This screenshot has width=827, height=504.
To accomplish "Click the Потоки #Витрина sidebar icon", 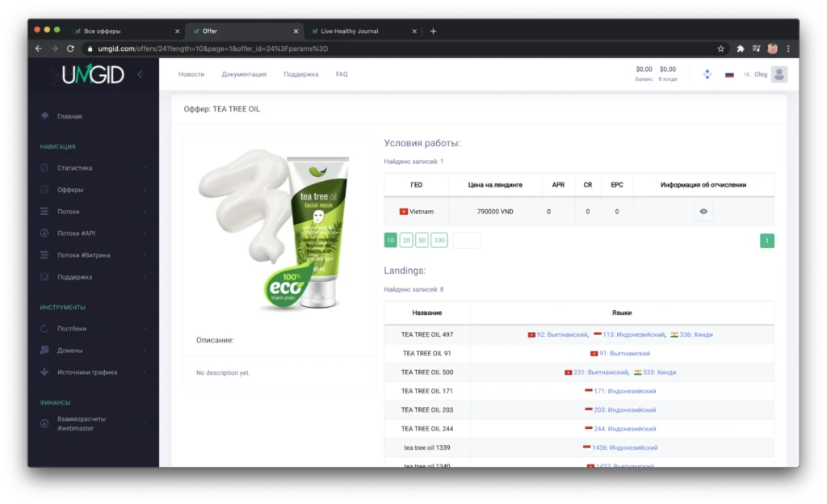I will (44, 254).
